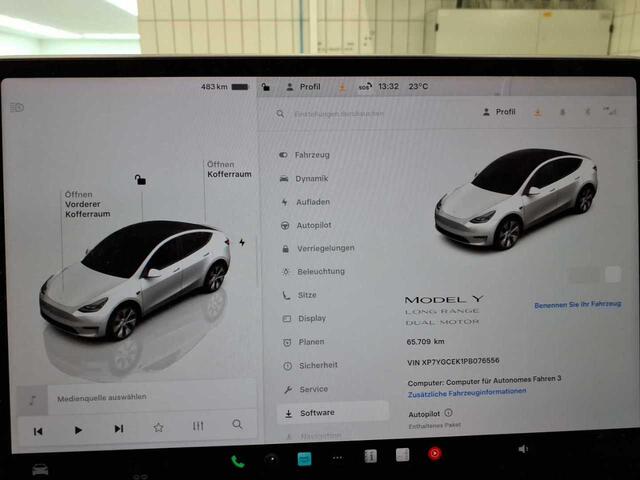640x480 pixels.
Task: Open the manual info app icon
Action: 371,456
